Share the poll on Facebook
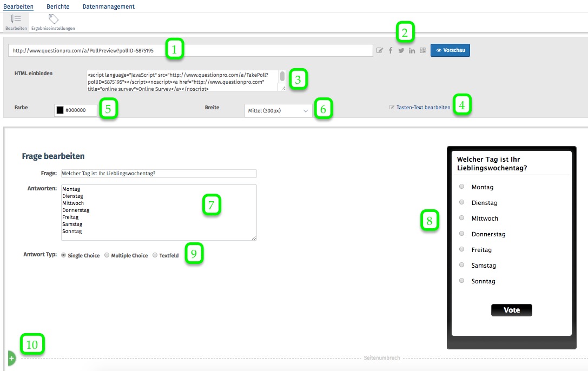The width and height of the screenshot is (588, 371). point(391,50)
